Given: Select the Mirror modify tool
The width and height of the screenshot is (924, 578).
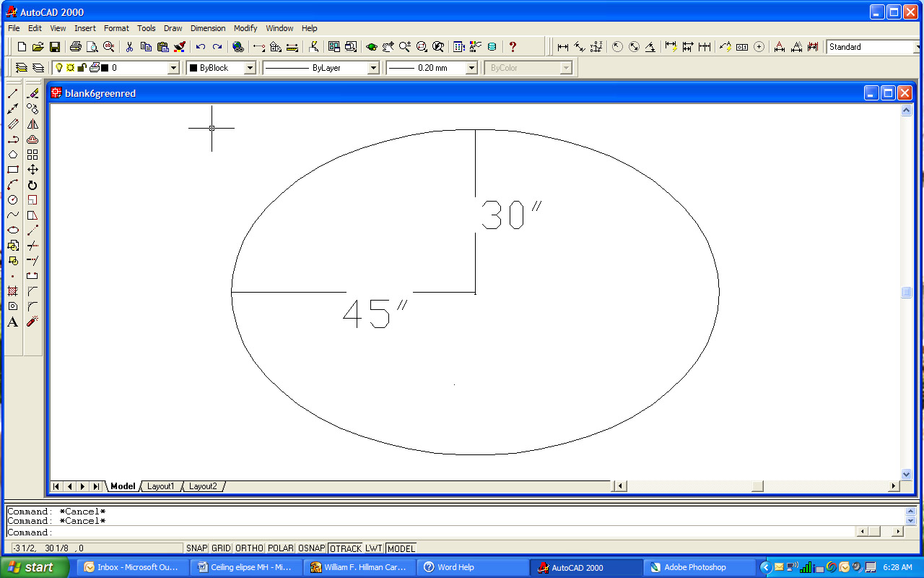Looking at the screenshot, I should tap(32, 124).
